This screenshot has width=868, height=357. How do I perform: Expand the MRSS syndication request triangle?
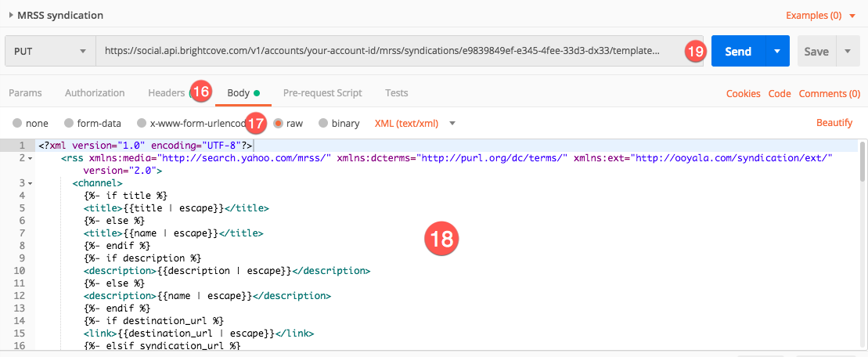tap(11, 16)
